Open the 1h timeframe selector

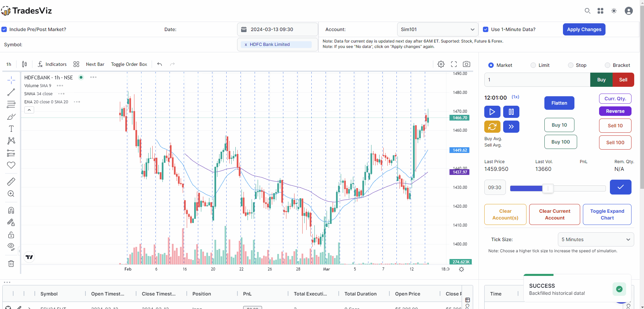click(x=9, y=64)
